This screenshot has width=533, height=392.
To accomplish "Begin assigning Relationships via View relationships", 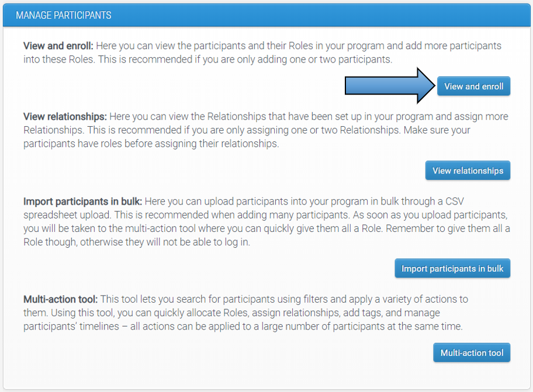I will click(x=468, y=171).
